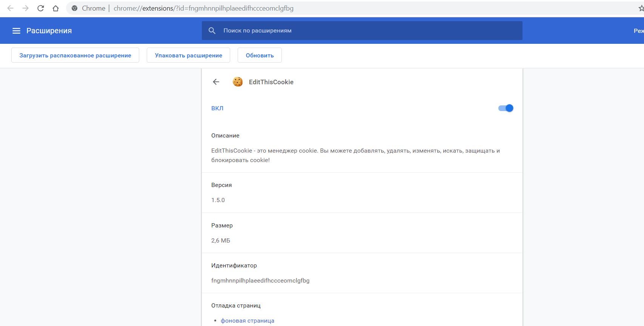
Task: Click the Расширения page title
Action: (x=49, y=31)
